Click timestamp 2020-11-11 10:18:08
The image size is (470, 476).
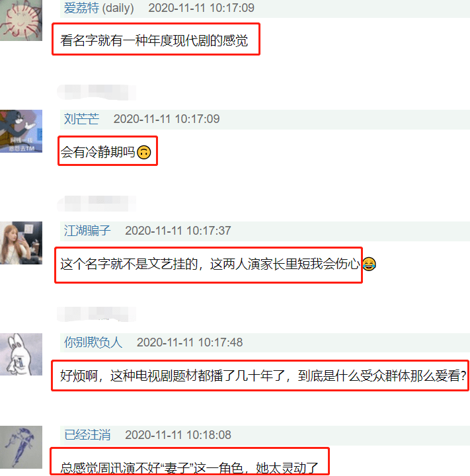coord(178,435)
